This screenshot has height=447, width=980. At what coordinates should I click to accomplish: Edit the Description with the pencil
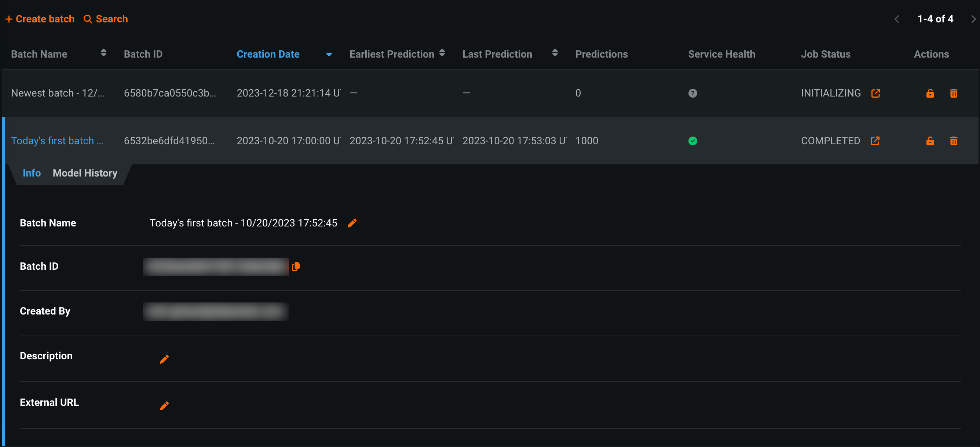tap(164, 359)
